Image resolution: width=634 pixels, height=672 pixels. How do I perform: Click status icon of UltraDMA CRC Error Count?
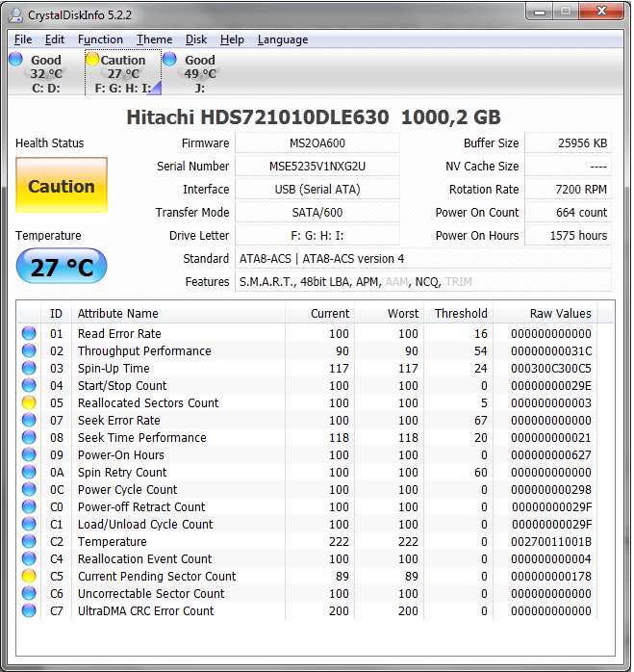click(x=29, y=610)
